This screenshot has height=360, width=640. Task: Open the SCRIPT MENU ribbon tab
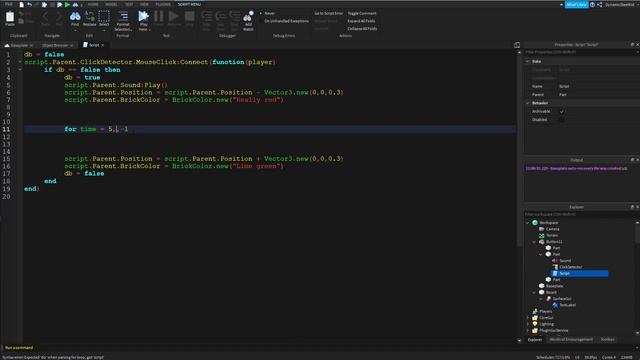(189, 4)
